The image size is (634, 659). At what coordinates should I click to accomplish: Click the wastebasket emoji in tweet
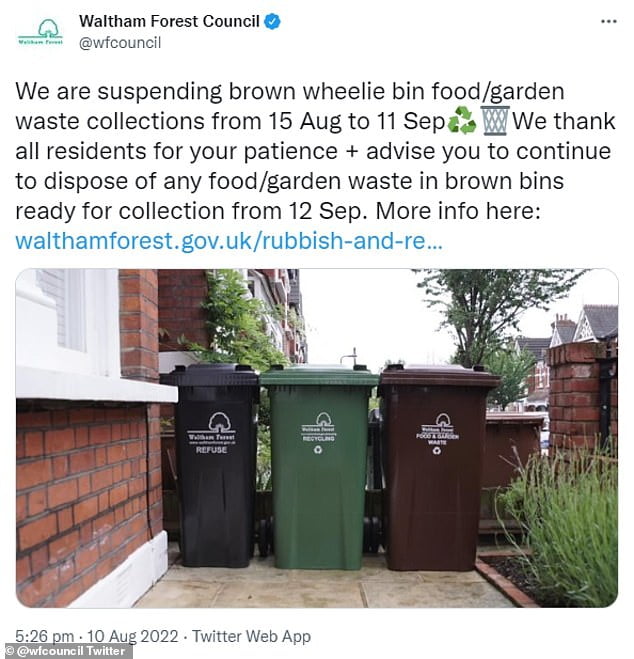(x=495, y=121)
